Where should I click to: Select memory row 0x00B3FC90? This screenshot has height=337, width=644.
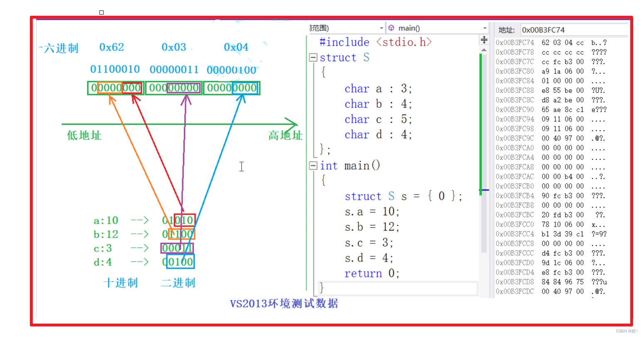[551, 110]
